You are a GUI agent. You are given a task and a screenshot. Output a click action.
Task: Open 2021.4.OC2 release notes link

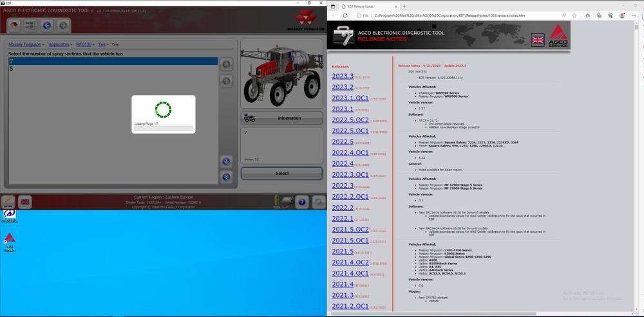tap(350, 262)
